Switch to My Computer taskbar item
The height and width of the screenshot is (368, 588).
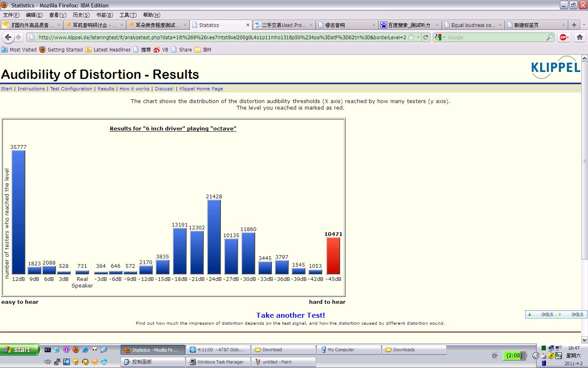pyautogui.click(x=349, y=350)
